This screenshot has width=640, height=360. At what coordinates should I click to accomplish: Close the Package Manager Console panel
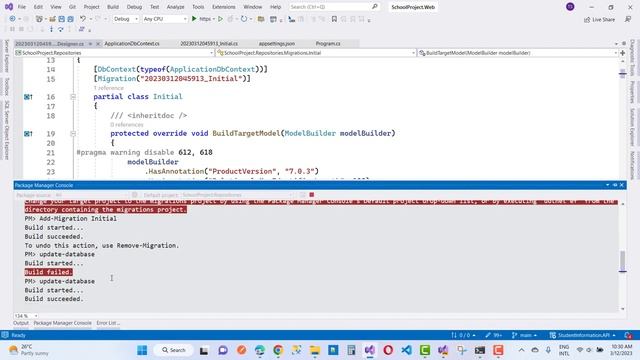pos(622,185)
